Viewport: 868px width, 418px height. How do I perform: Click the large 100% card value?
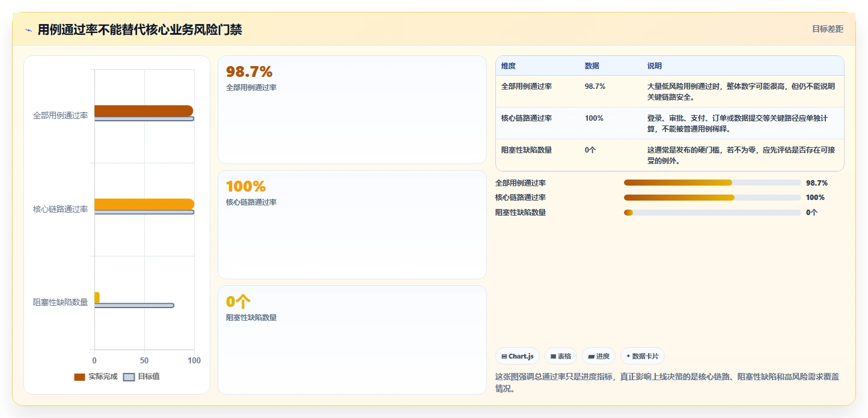click(246, 186)
